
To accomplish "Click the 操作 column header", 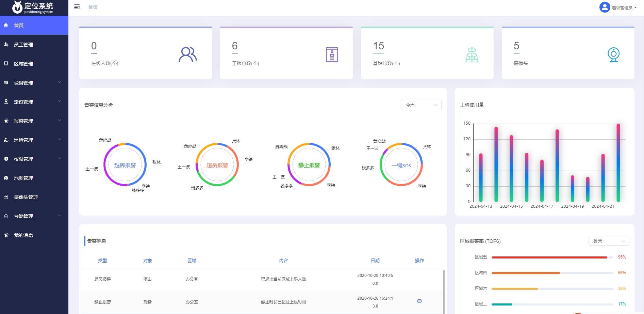I will (x=419, y=261).
